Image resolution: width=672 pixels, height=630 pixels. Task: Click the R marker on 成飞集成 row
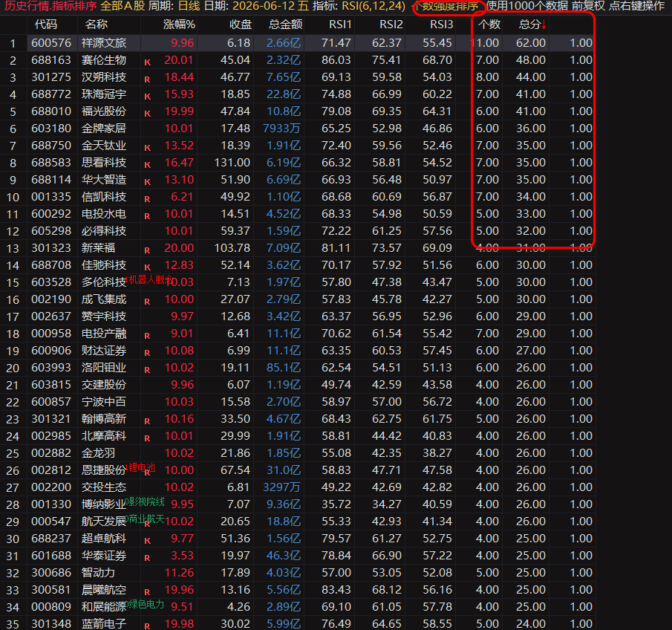[147, 302]
